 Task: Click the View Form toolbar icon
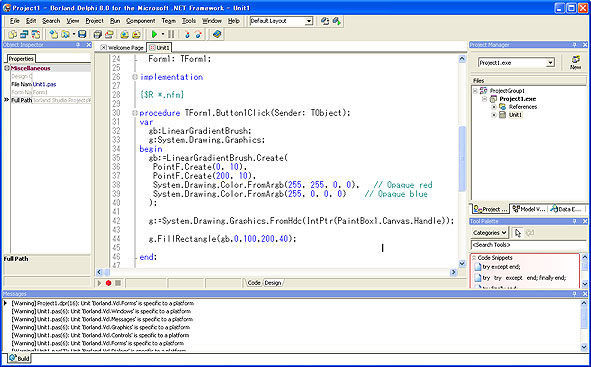pos(24,34)
